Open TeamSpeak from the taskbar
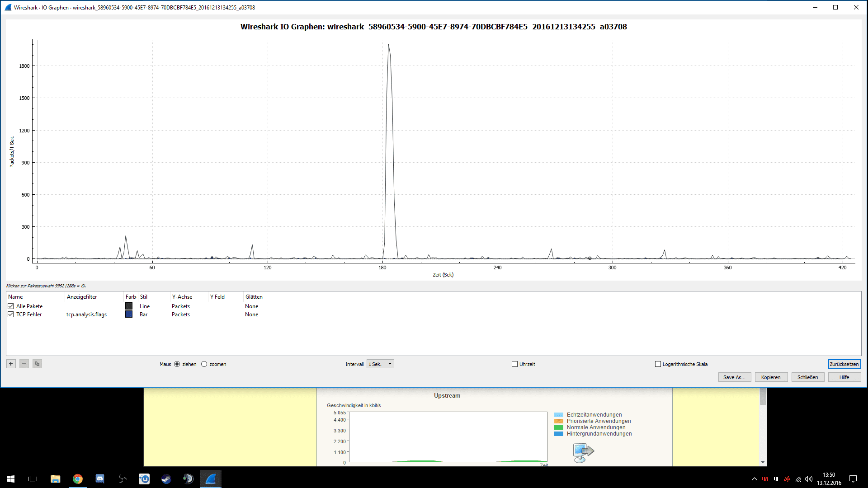This screenshot has height=488, width=868. 188,479
